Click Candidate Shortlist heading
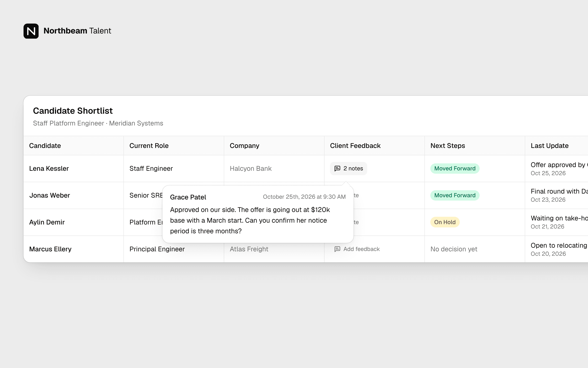This screenshot has height=368, width=588. [73, 111]
